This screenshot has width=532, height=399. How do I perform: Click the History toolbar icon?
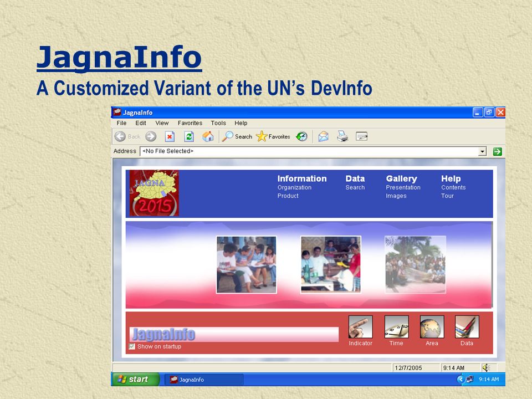coord(301,136)
